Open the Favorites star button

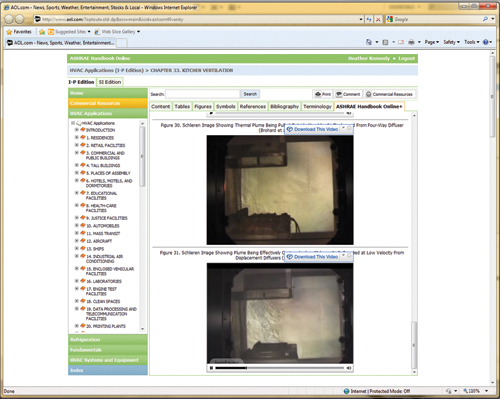pyautogui.click(x=19, y=32)
